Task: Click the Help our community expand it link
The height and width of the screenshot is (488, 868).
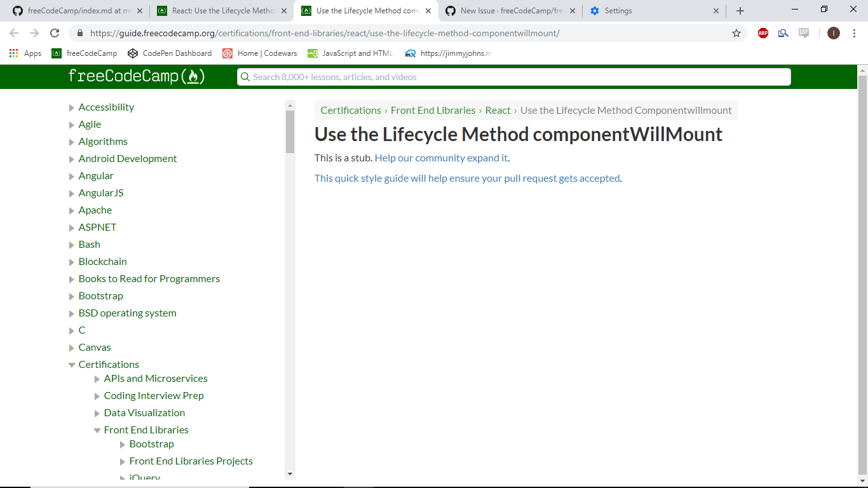Action: (440, 158)
